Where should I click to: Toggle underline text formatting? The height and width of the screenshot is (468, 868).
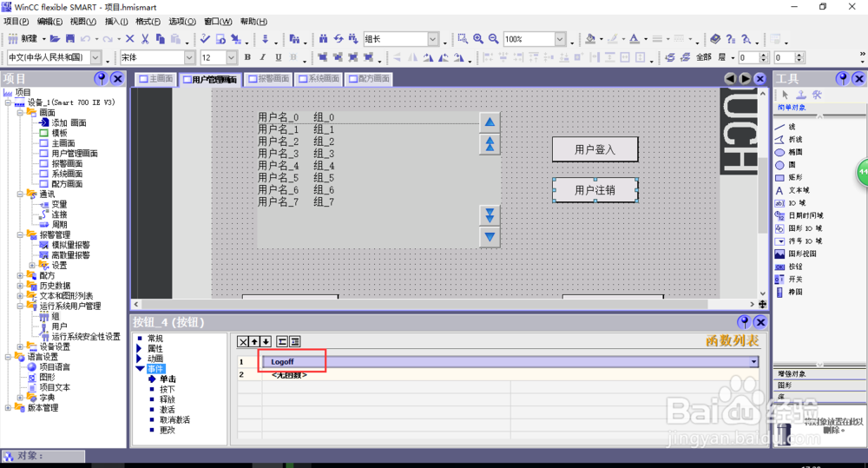278,57
